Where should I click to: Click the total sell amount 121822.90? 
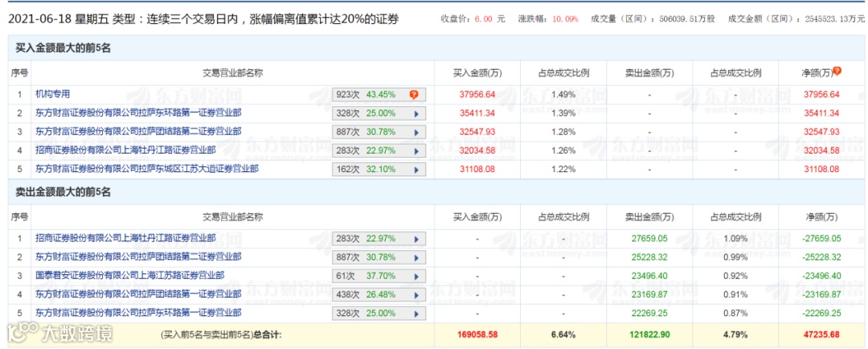(649, 335)
